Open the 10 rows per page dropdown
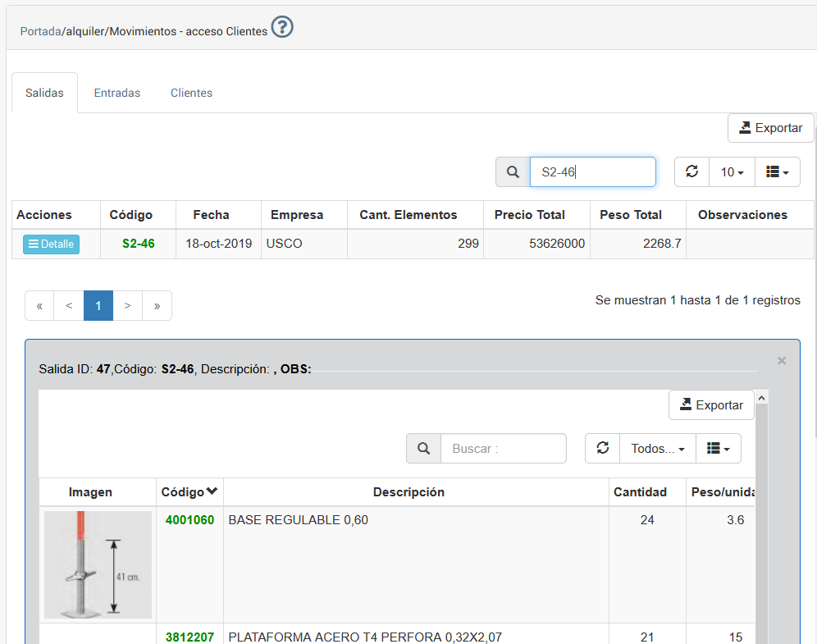Image resolution: width=817 pixels, height=644 pixels. pyautogui.click(x=732, y=172)
